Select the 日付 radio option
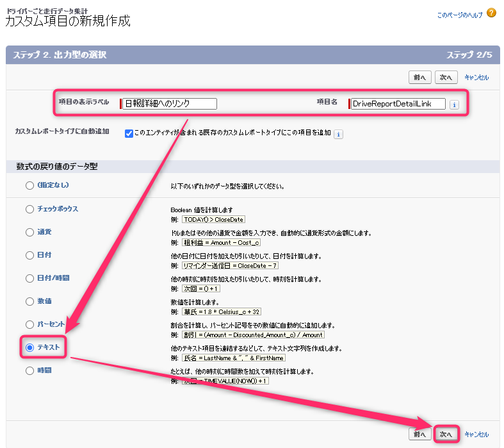This screenshot has height=448, width=504. click(x=29, y=255)
